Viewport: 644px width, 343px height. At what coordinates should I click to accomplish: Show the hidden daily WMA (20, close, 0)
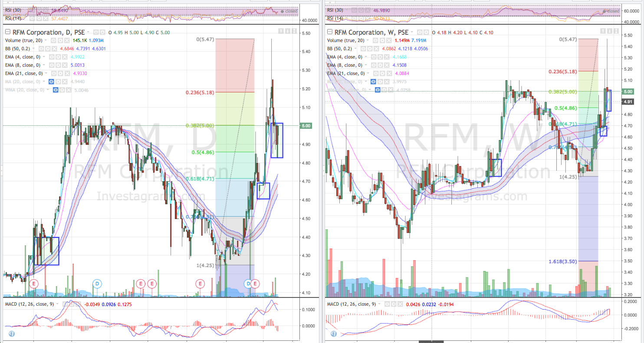56,90
